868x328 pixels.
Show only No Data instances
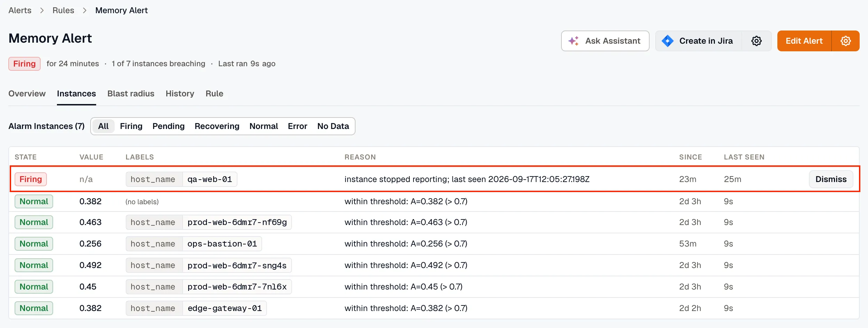[333, 126]
